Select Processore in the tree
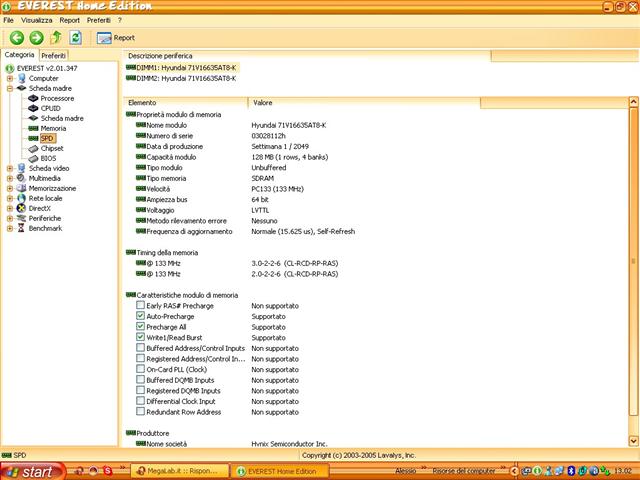Viewport: 640px width, 480px height. tap(57, 98)
